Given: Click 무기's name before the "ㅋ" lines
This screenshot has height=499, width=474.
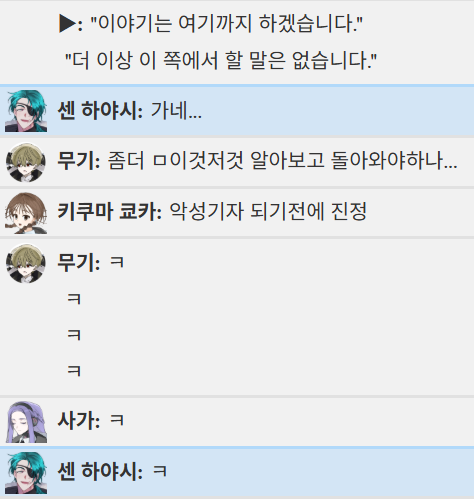Looking at the screenshot, I should click(x=79, y=262).
